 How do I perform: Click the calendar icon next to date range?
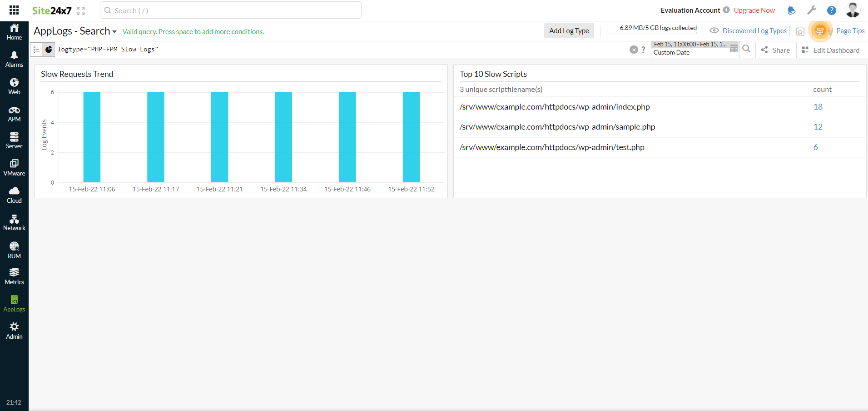tap(734, 48)
